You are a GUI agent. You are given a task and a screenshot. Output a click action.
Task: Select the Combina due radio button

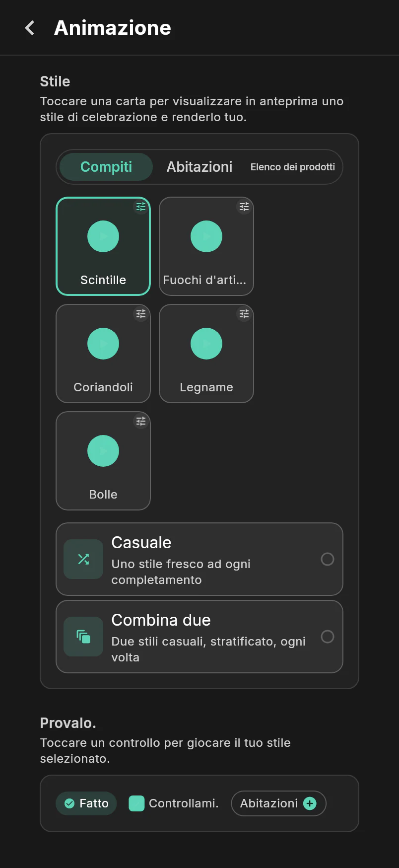[328, 637]
